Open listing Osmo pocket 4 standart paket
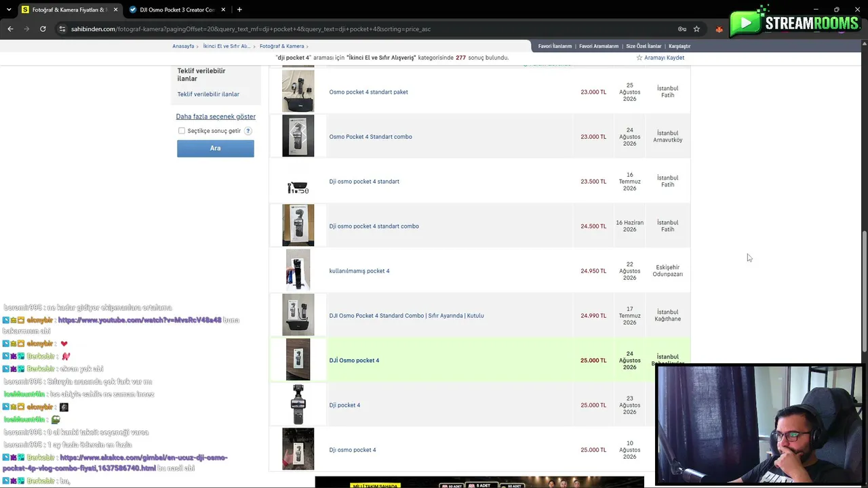This screenshot has width=868, height=488. pyautogui.click(x=368, y=92)
